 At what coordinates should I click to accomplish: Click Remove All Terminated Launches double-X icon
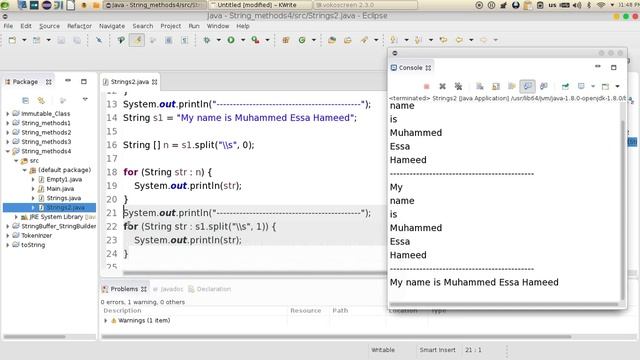(458, 87)
